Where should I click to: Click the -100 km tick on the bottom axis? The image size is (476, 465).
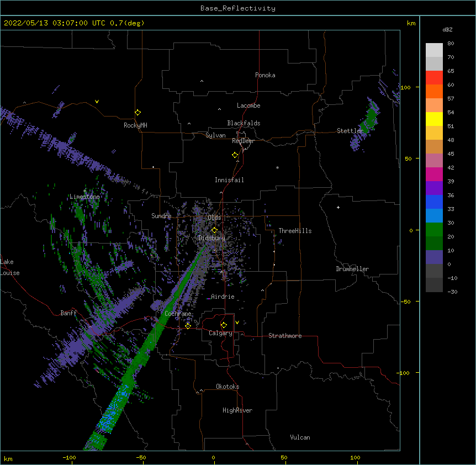tap(69, 457)
